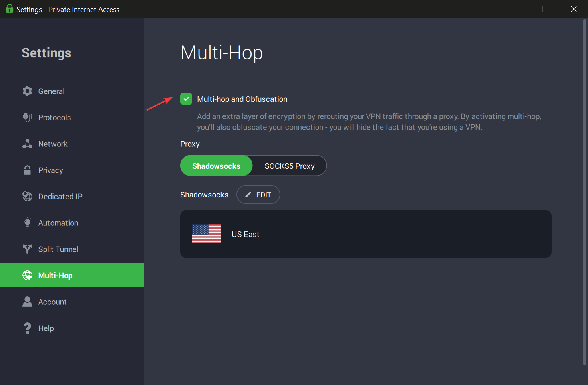
Task: Show the Automation settings
Action: (72, 223)
